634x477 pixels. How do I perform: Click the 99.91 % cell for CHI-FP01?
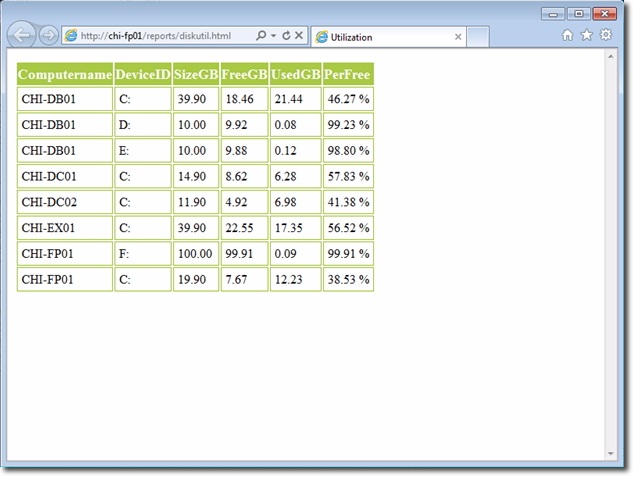(348, 254)
